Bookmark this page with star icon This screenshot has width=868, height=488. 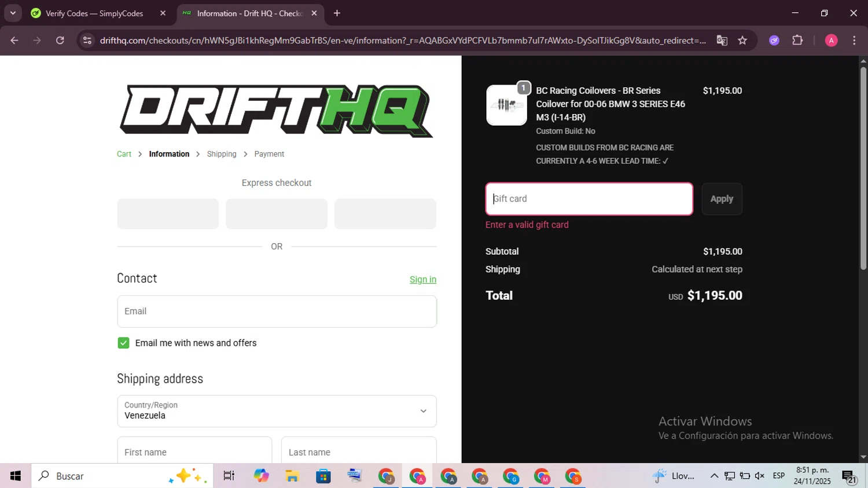pos(742,41)
